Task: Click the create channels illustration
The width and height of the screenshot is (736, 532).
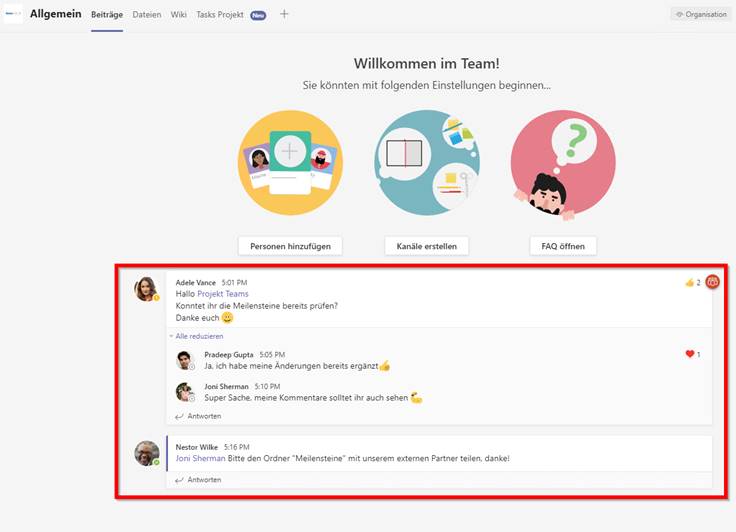Action: click(427, 162)
